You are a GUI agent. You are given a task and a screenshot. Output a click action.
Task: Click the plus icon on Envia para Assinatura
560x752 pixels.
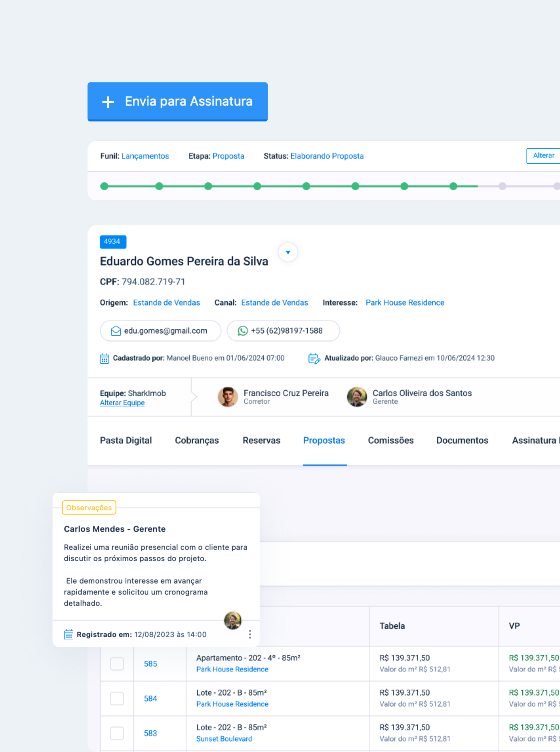tap(108, 102)
